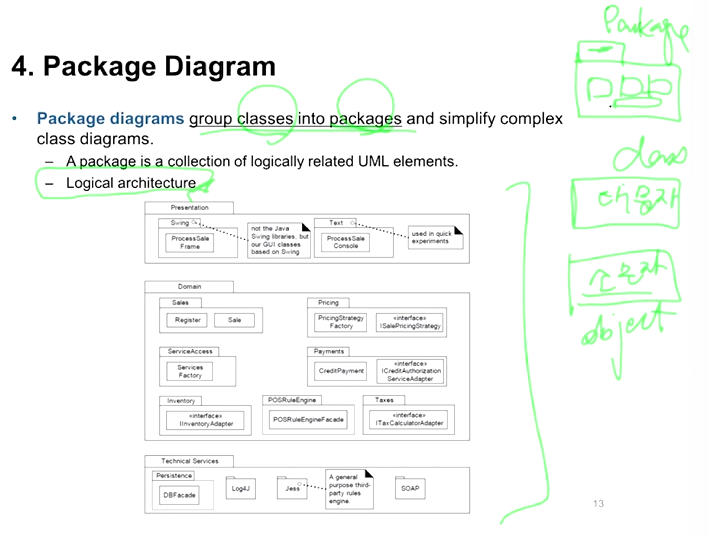Select the IInventoryAdapter interface box
This screenshot has height=537, width=709.
pos(205,420)
